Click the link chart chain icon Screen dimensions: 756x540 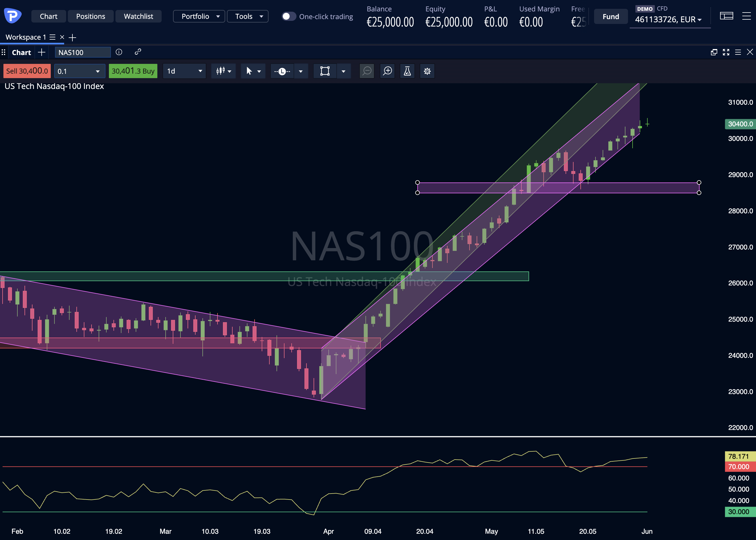138,52
